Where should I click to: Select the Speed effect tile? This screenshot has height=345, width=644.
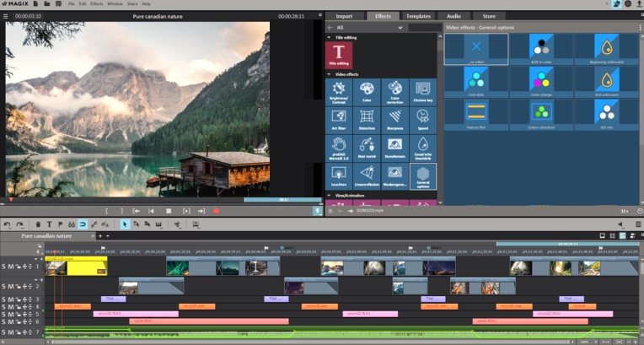(423, 121)
